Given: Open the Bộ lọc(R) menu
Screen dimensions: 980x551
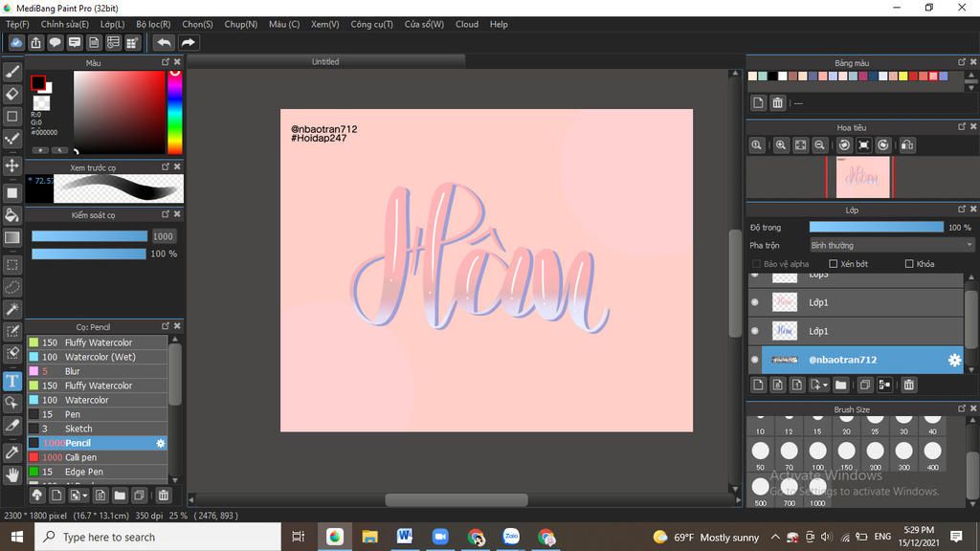Looking at the screenshot, I should pyautogui.click(x=153, y=24).
